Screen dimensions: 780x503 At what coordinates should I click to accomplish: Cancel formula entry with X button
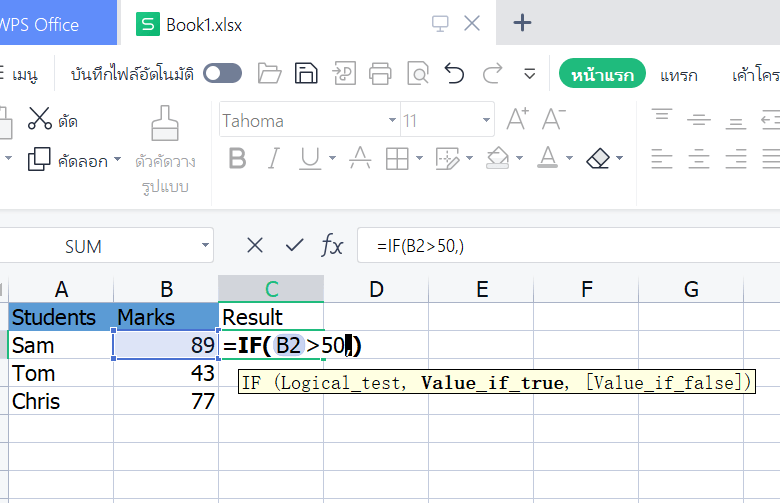(255, 245)
